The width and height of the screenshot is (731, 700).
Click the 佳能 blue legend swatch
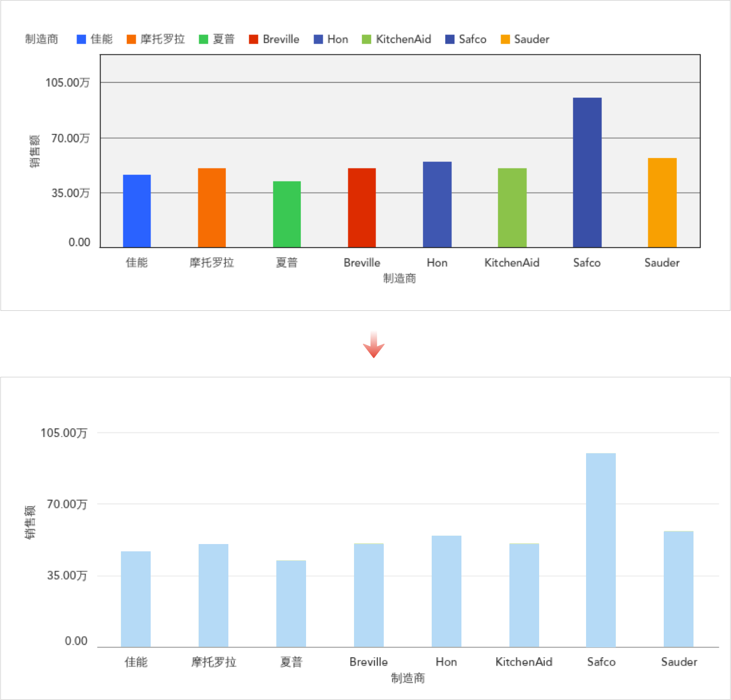click(81, 39)
